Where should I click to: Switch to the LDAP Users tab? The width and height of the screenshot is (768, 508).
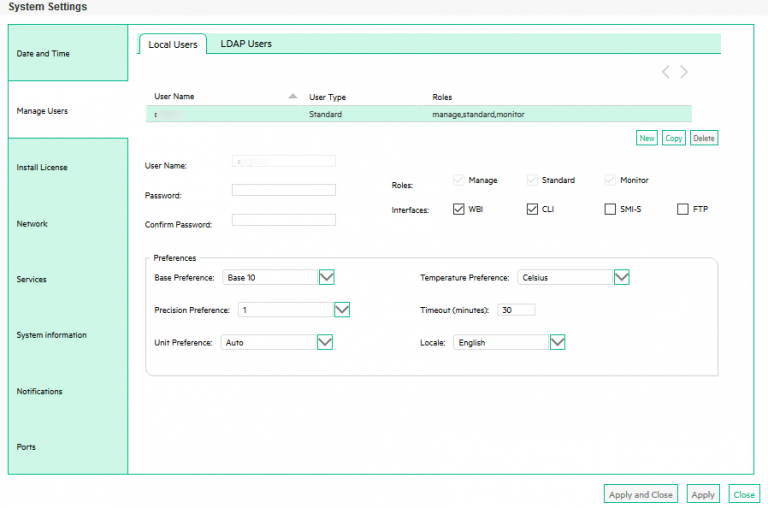click(x=246, y=44)
